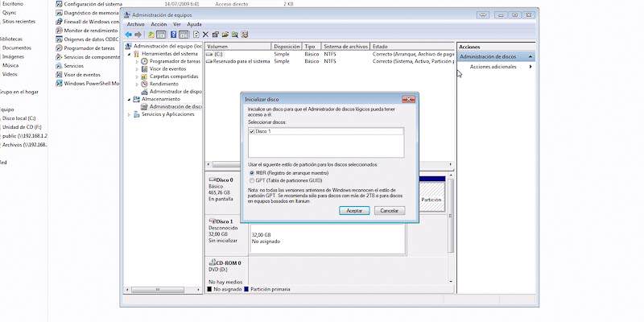
Task: Click Sistema de archivos column header
Action: [x=345, y=47]
